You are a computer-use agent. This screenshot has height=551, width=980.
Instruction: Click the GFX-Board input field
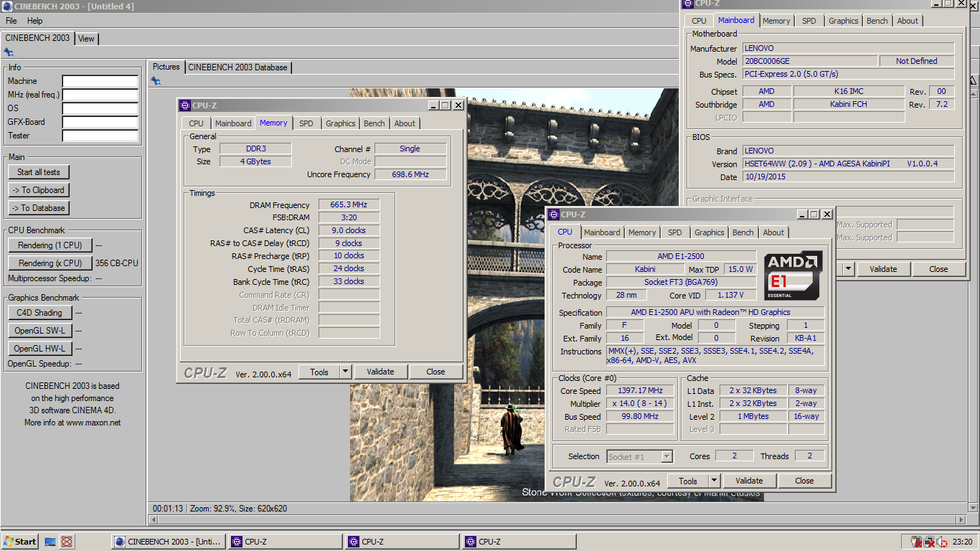click(x=100, y=122)
